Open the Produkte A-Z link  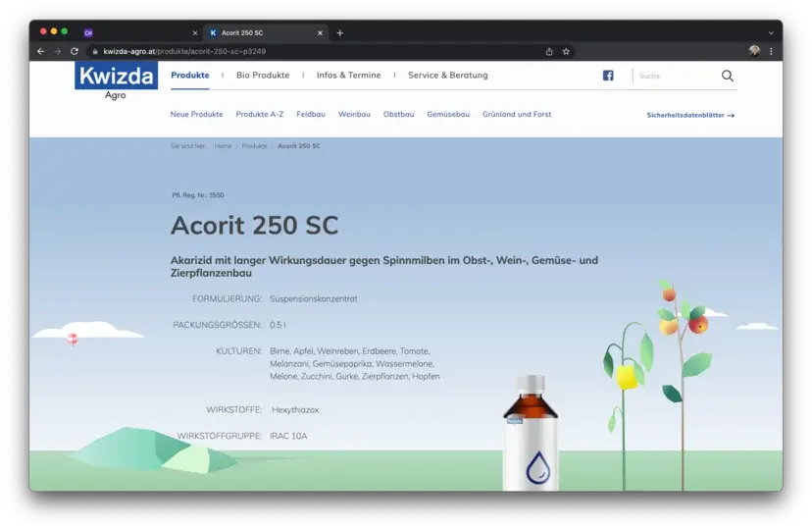coord(260,114)
